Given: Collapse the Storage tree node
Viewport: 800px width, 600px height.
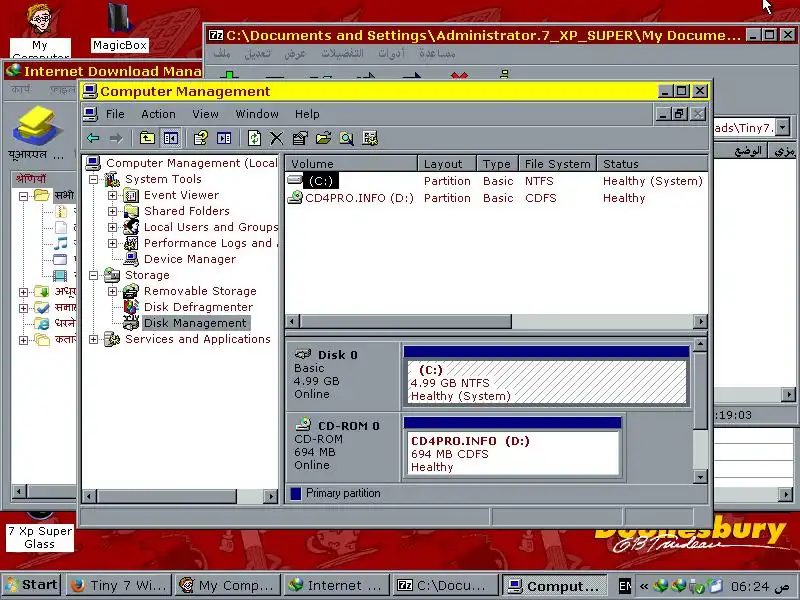Looking at the screenshot, I should point(93,275).
